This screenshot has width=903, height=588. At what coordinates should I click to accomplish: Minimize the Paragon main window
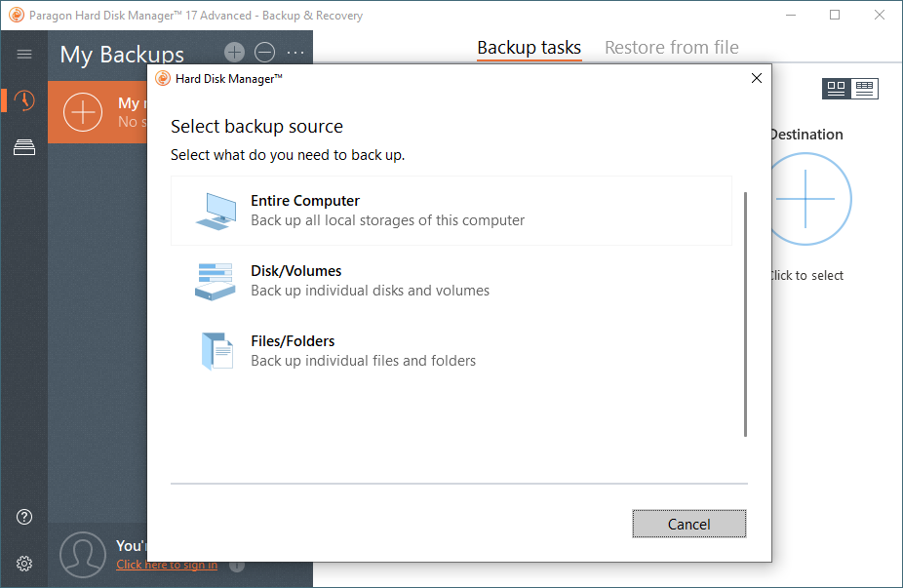coord(791,15)
